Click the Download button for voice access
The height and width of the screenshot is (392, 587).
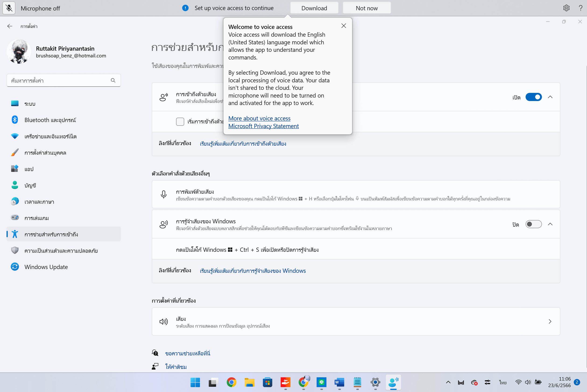tap(314, 8)
